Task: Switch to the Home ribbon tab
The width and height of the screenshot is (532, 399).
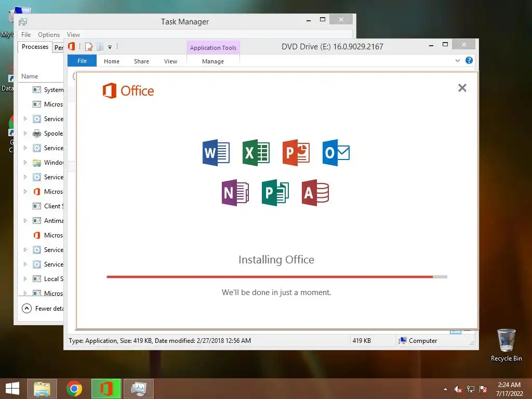Action: coord(112,61)
